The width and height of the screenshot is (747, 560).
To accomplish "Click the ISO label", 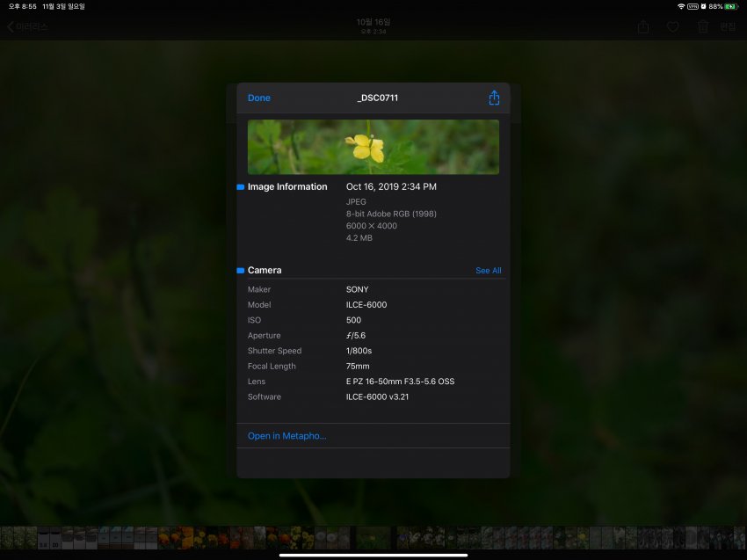I will 254,320.
